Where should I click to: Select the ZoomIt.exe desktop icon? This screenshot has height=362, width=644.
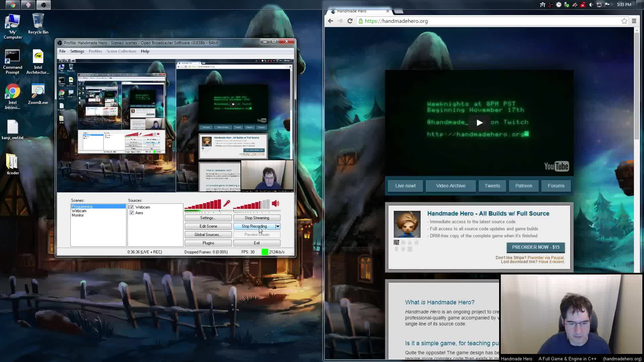pyautogui.click(x=38, y=95)
